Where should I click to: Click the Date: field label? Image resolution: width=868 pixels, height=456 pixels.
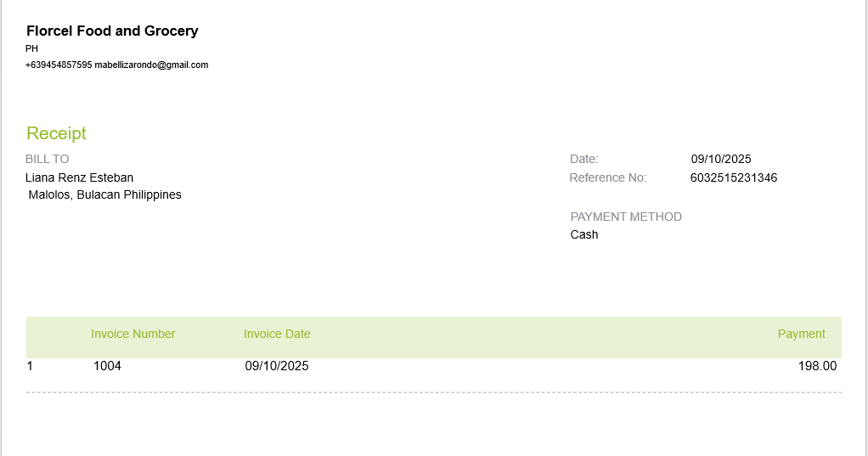tap(584, 159)
